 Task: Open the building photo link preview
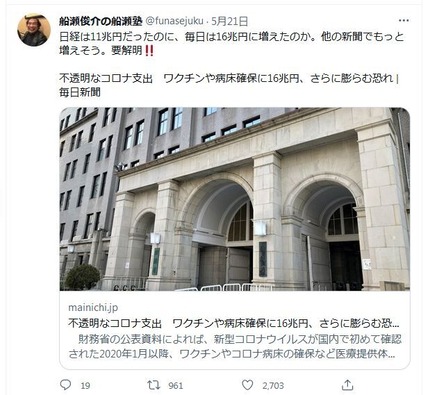[x=235, y=199]
